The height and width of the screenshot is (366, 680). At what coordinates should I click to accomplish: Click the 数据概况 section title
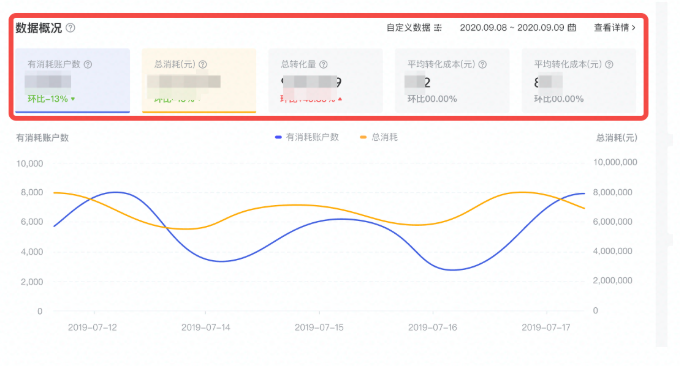coord(39,28)
